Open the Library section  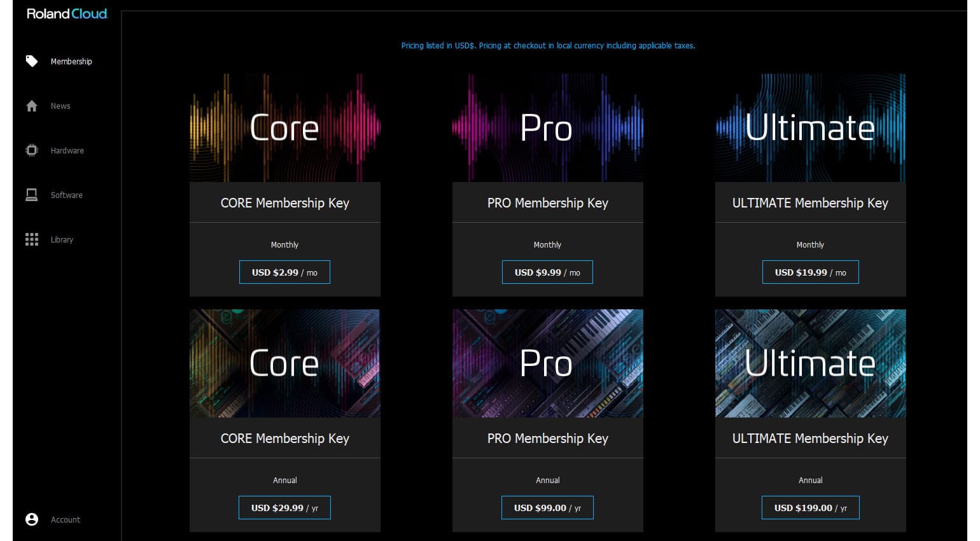pos(62,240)
